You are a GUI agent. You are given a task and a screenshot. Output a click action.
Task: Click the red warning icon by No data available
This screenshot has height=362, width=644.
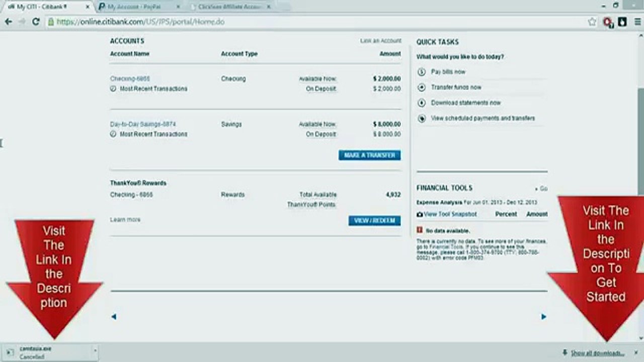pos(419,230)
